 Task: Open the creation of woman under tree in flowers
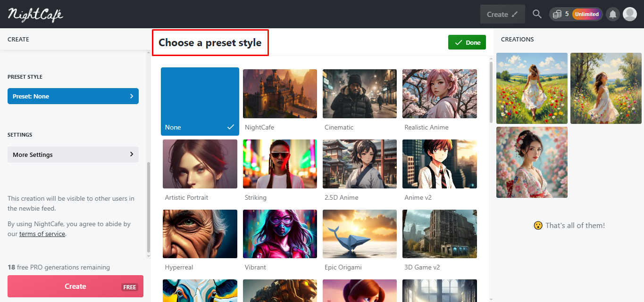pyautogui.click(x=606, y=88)
